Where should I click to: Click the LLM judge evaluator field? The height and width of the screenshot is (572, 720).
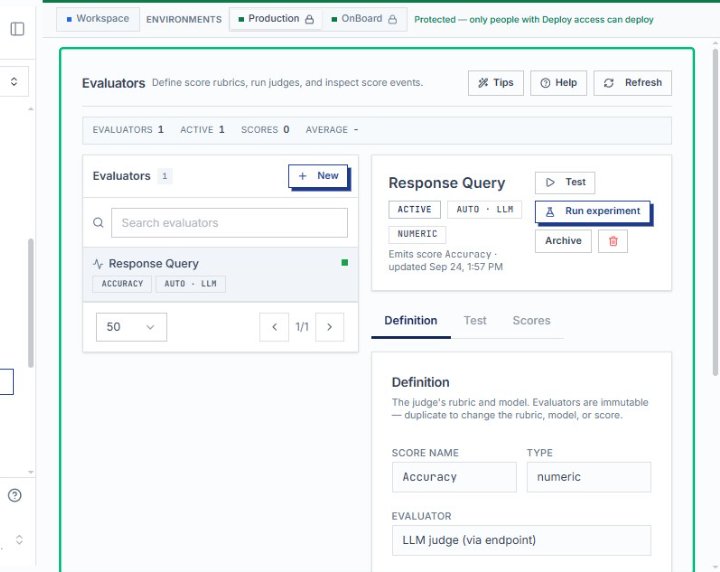[521, 540]
